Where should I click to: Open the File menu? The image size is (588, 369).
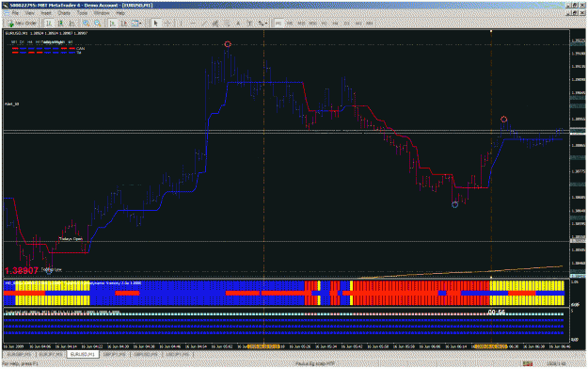15,13
